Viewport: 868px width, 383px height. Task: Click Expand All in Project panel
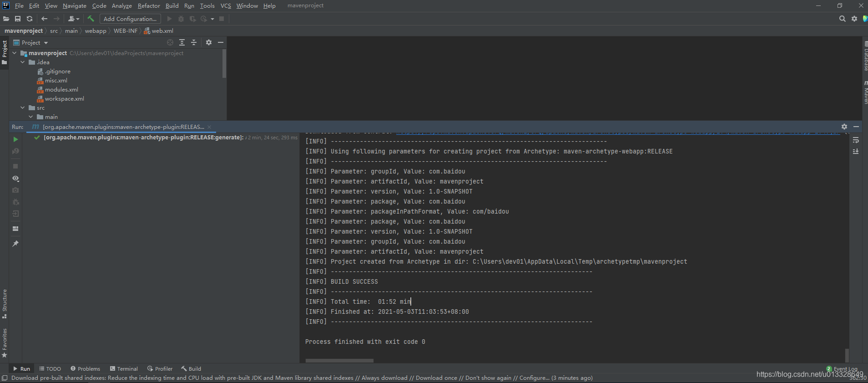pyautogui.click(x=182, y=42)
